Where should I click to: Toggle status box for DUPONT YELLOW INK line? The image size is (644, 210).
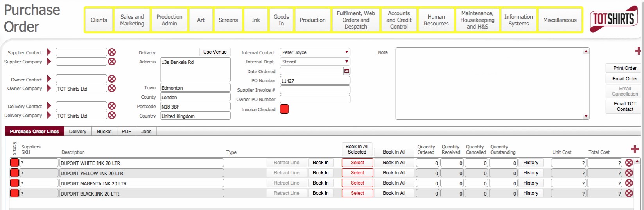point(14,173)
